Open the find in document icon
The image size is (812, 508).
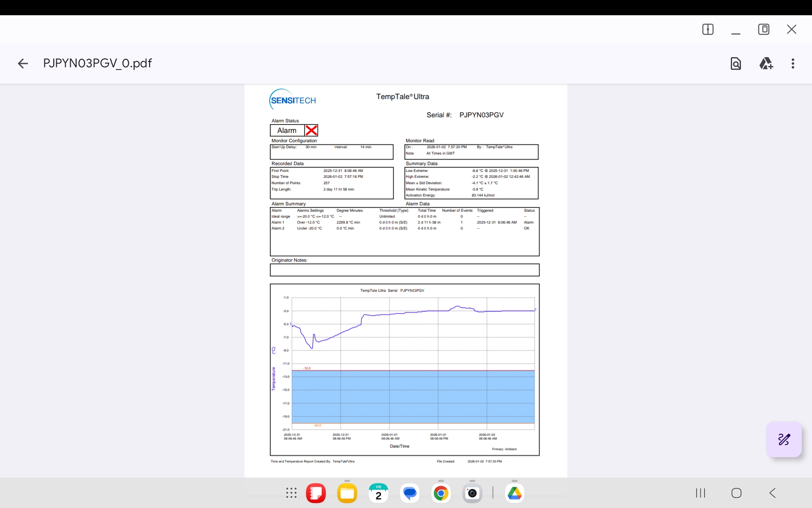pos(735,63)
